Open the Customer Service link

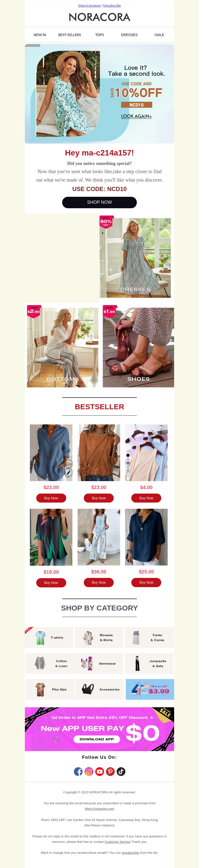pos(117,841)
